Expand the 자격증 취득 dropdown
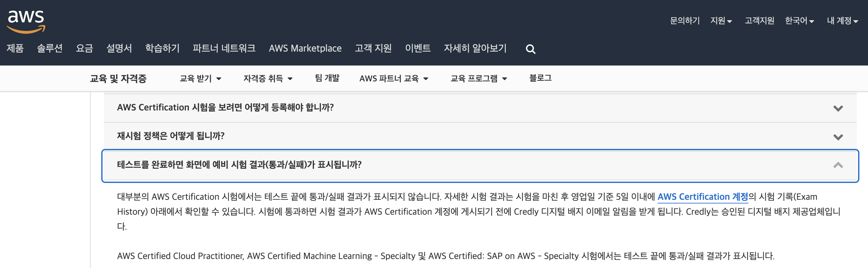 (268, 78)
